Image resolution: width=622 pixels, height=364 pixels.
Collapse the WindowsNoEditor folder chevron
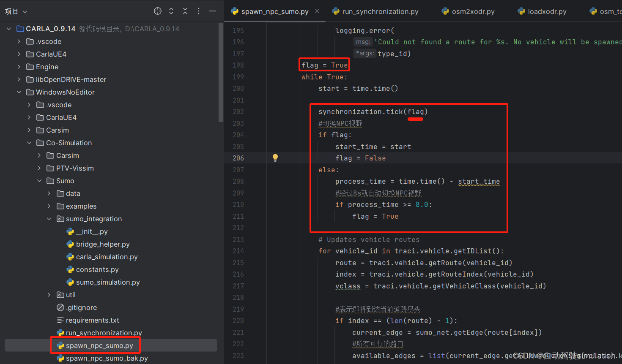(19, 92)
